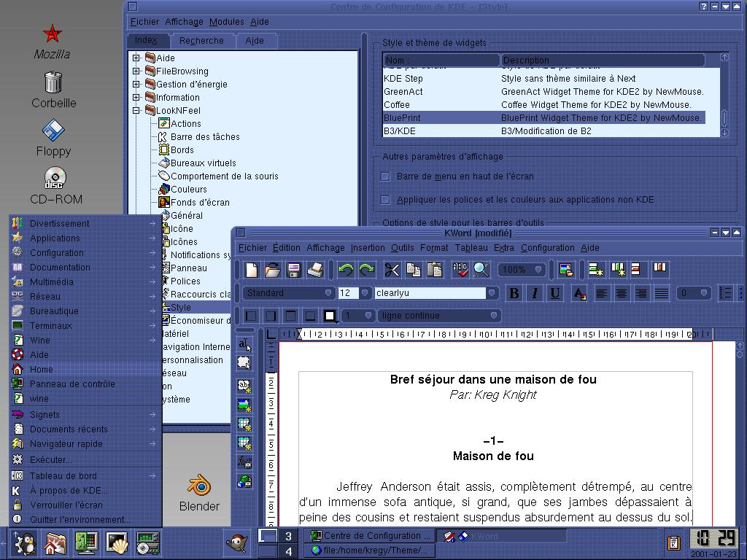This screenshot has height=560, width=747.
Task: Pick the border color swatch
Action: coord(330,315)
